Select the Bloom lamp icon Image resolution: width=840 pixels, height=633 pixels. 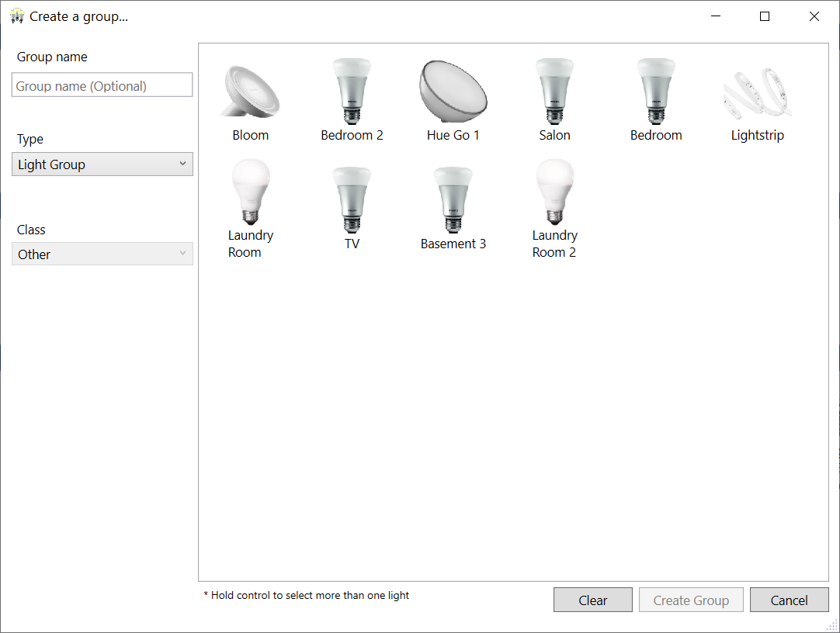[250, 91]
